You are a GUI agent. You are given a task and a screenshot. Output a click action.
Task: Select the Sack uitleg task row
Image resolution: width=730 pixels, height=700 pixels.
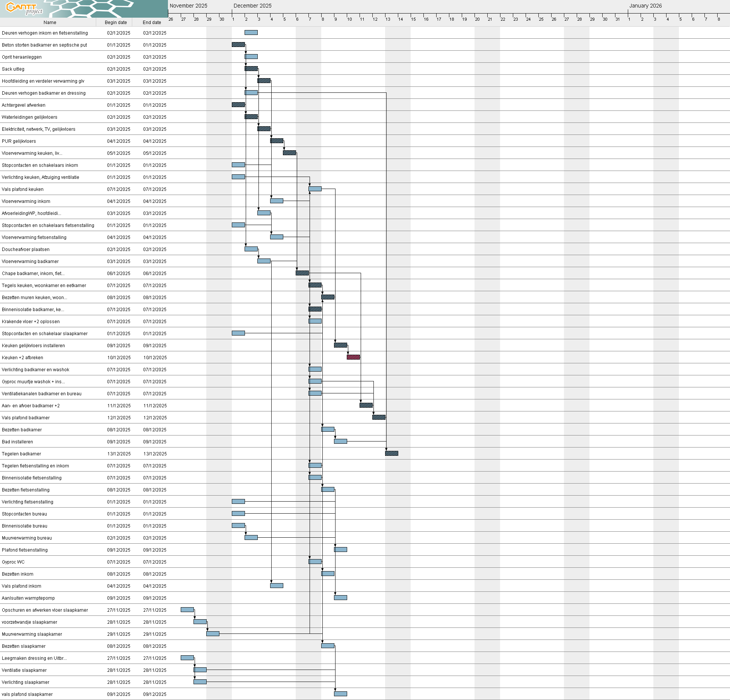[13, 69]
